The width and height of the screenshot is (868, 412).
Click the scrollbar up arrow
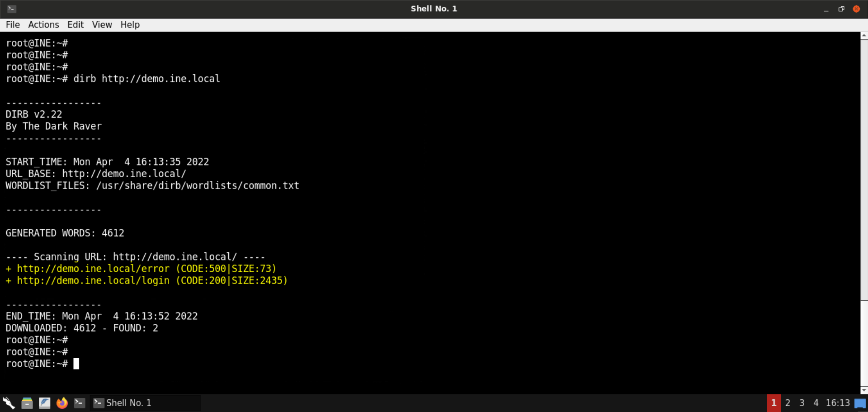point(864,35)
